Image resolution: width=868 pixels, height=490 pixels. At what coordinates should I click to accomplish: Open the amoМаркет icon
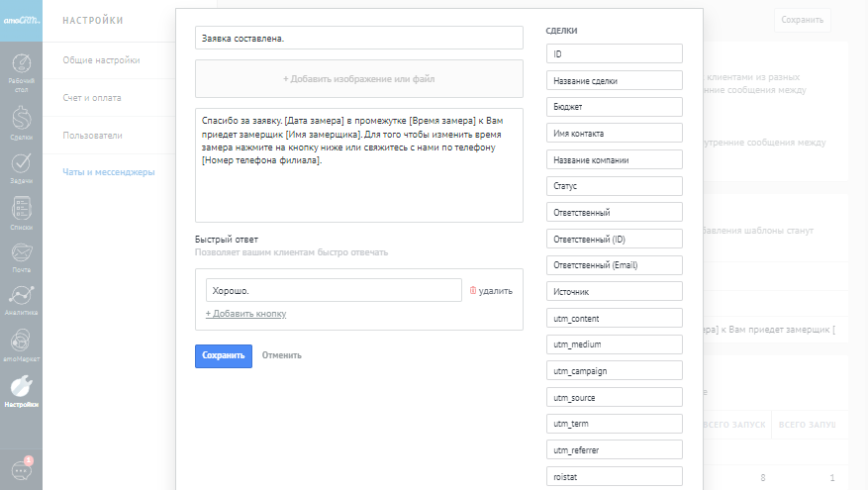coord(21,346)
